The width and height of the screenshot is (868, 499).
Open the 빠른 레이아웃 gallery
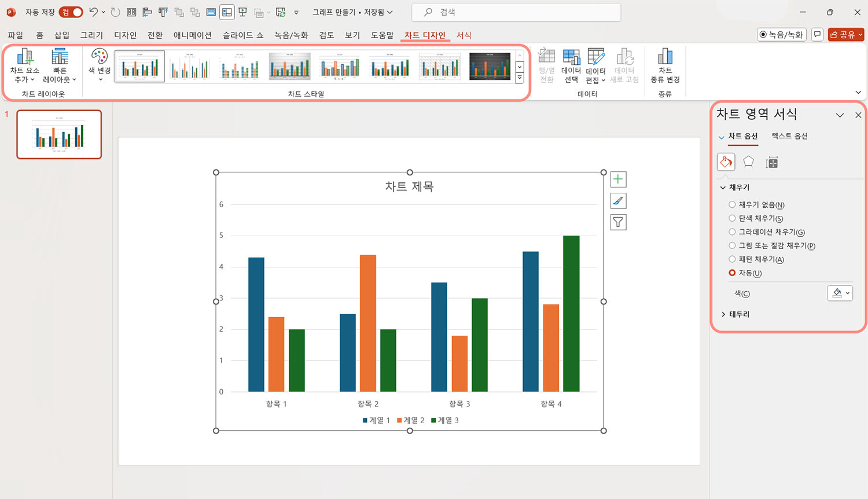click(60, 66)
